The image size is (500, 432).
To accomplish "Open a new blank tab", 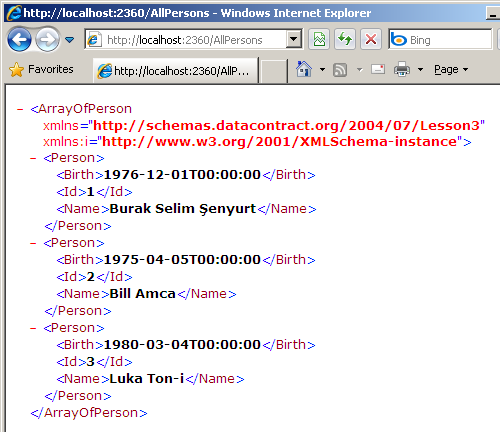I will click(x=273, y=71).
